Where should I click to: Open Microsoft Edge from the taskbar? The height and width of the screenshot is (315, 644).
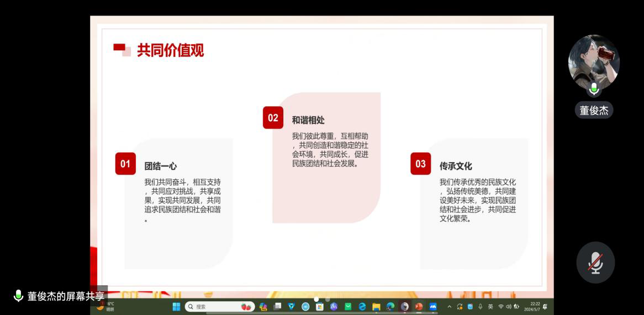(362, 307)
